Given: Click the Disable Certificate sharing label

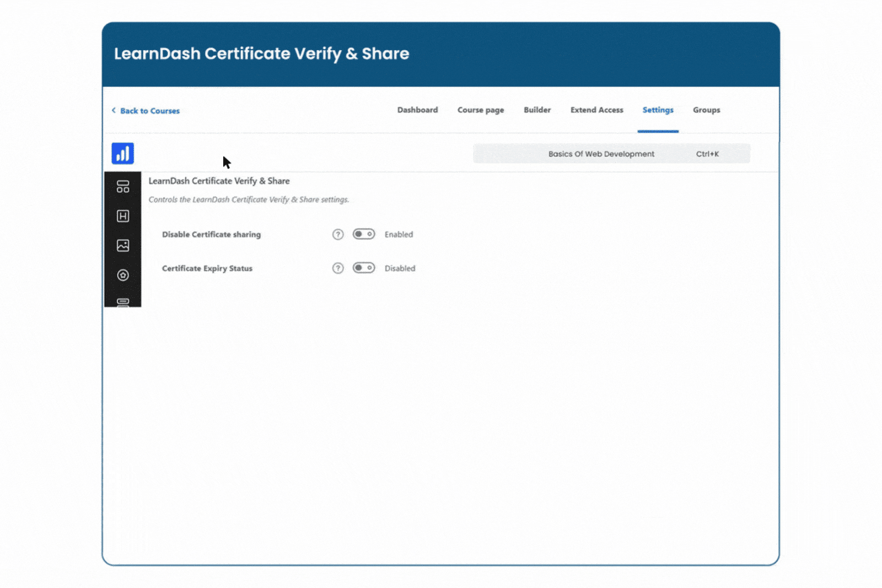Looking at the screenshot, I should tap(211, 234).
